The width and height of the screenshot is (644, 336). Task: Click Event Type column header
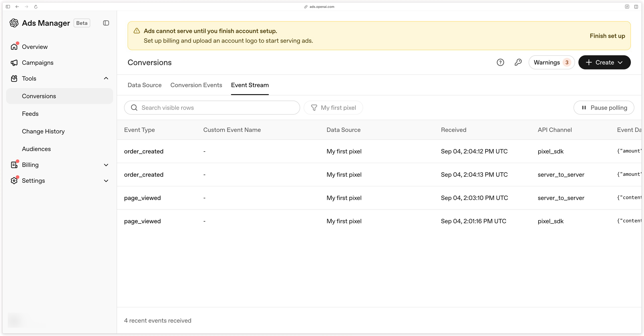click(x=139, y=130)
